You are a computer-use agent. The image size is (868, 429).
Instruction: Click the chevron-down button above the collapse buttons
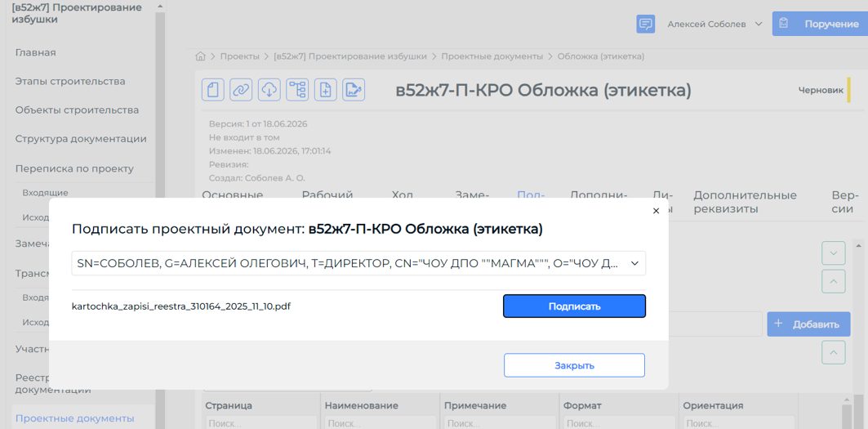point(834,253)
